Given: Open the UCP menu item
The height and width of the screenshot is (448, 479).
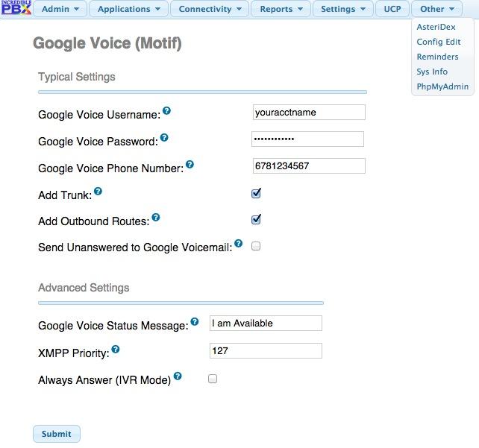Looking at the screenshot, I should pyautogui.click(x=392, y=9).
